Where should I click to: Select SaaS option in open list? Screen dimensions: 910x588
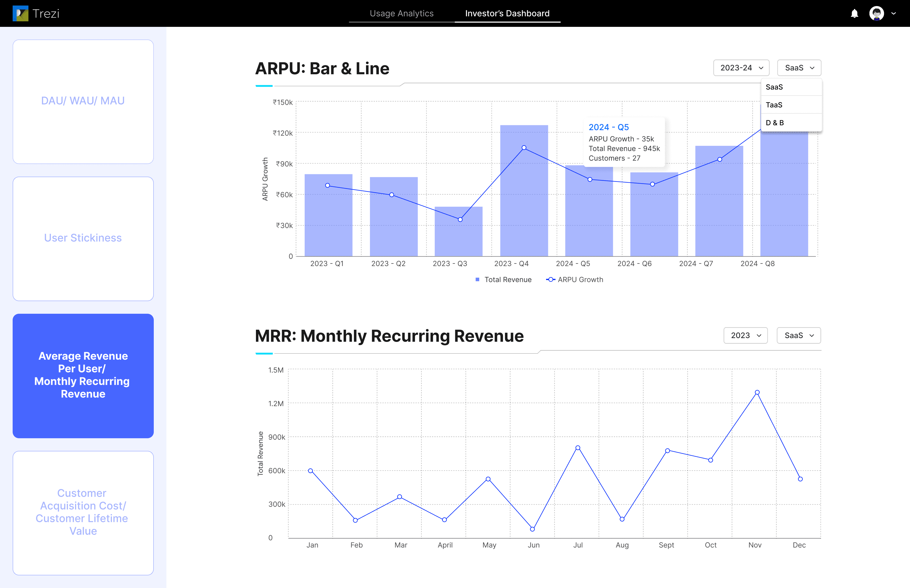point(791,87)
